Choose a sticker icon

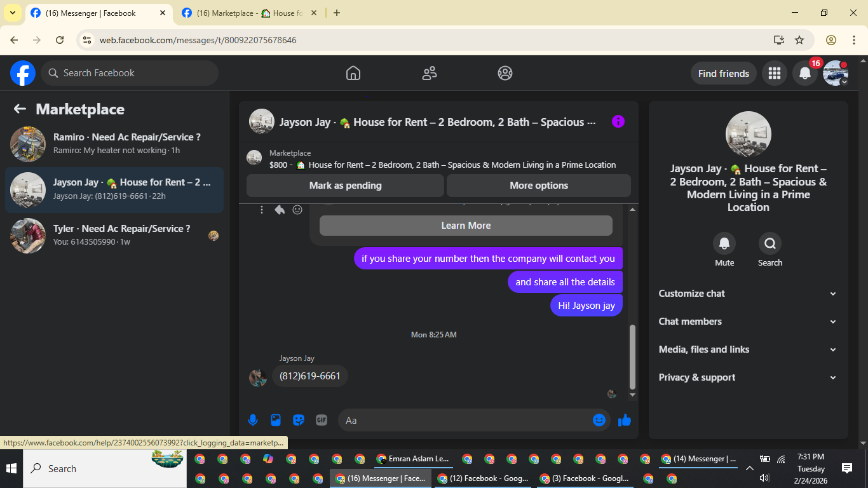pos(299,420)
